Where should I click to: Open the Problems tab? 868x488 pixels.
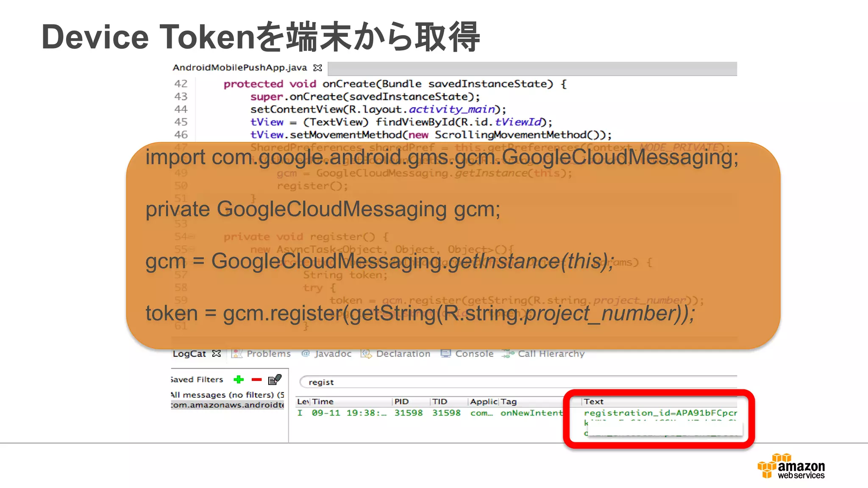[x=269, y=354]
